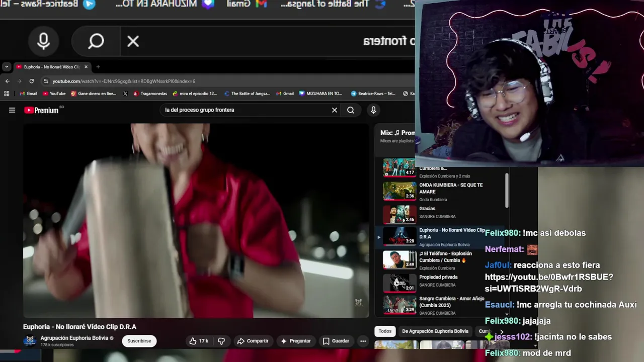Click the Guardar save button
The image size is (644, 362).
click(336, 341)
